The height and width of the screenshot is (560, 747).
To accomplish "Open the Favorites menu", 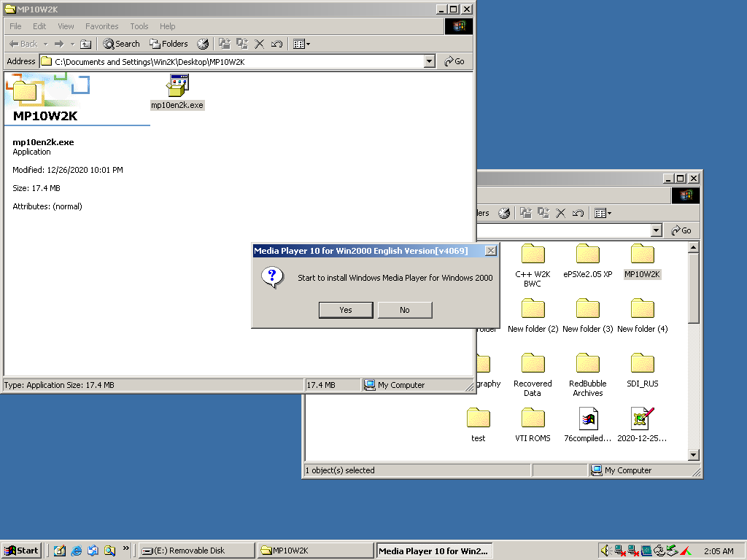I will click(101, 26).
